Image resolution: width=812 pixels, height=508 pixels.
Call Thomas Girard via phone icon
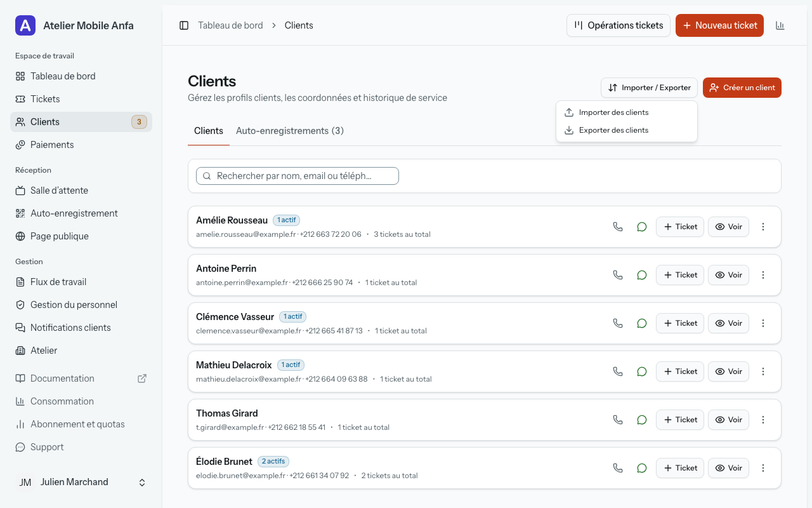point(618,420)
